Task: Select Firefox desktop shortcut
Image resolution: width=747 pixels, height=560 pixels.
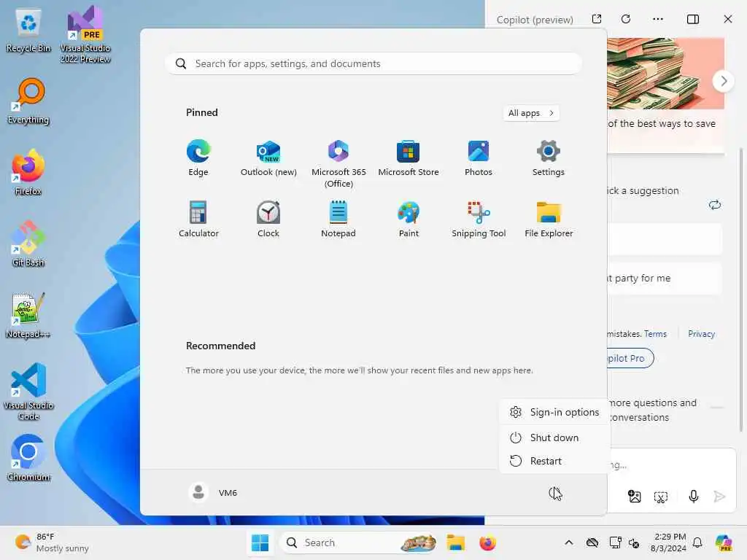Action: 28,172
